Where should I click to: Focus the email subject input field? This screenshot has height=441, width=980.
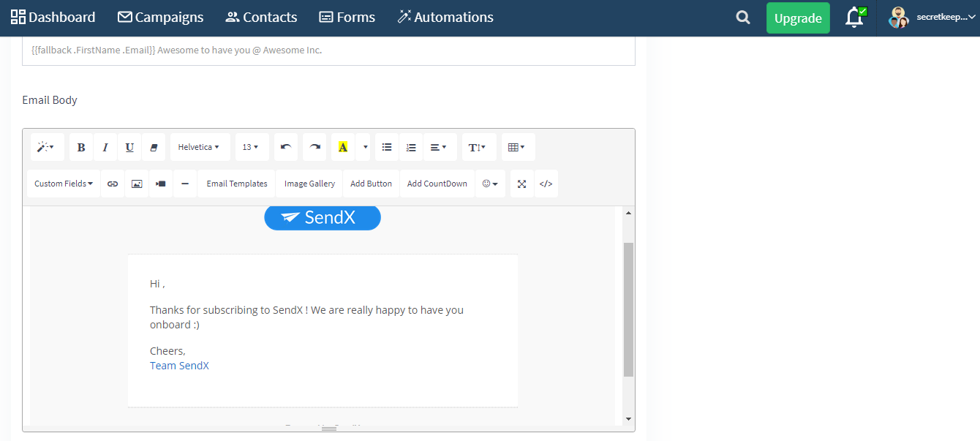pyautogui.click(x=328, y=50)
